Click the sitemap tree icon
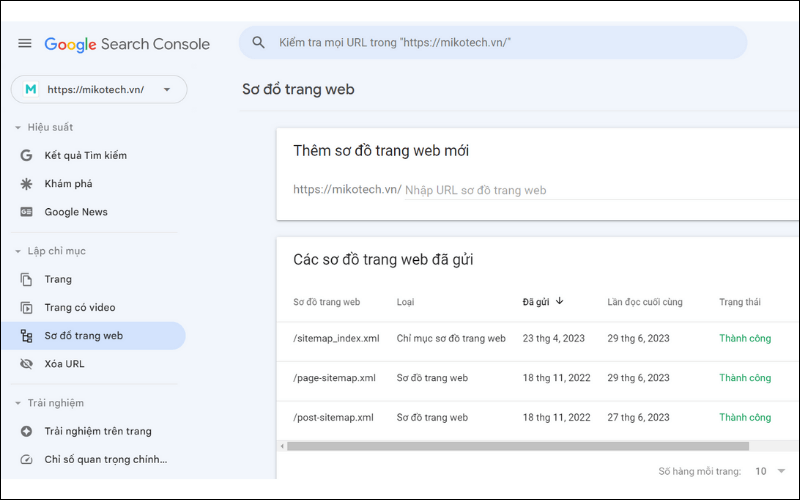The width and height of the screenshot is (800, 500). coord(26,336)
